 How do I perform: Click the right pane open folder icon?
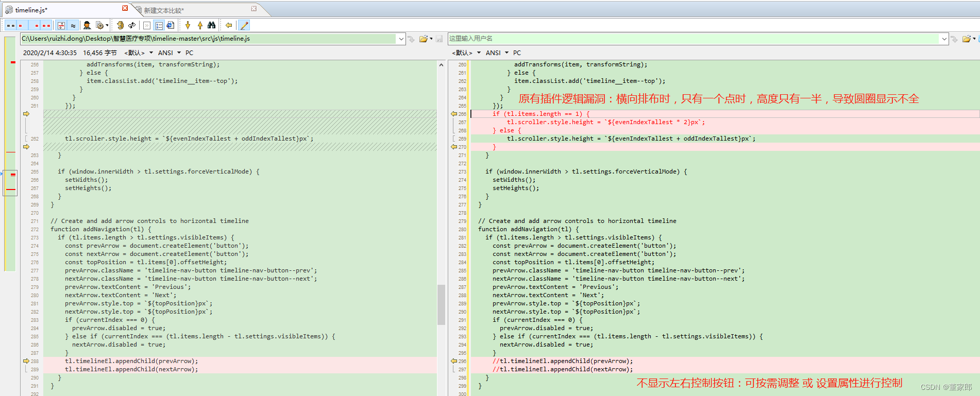pos(967,39)
